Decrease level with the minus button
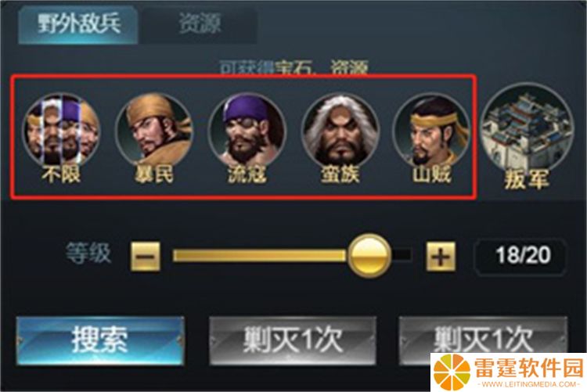The height and width of the screenshot is (392, 587). [x=146, y=256]
